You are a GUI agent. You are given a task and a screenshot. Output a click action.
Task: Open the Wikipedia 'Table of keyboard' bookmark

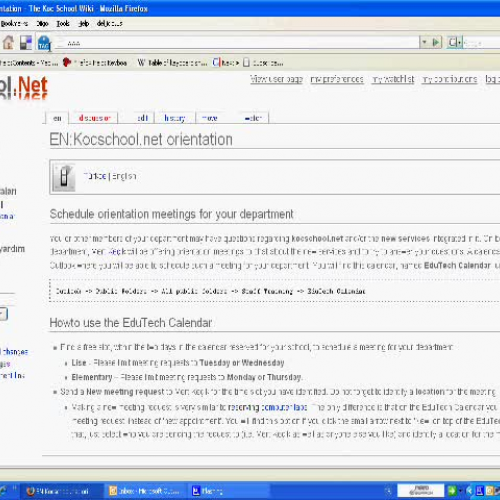[x=172, y=63]
